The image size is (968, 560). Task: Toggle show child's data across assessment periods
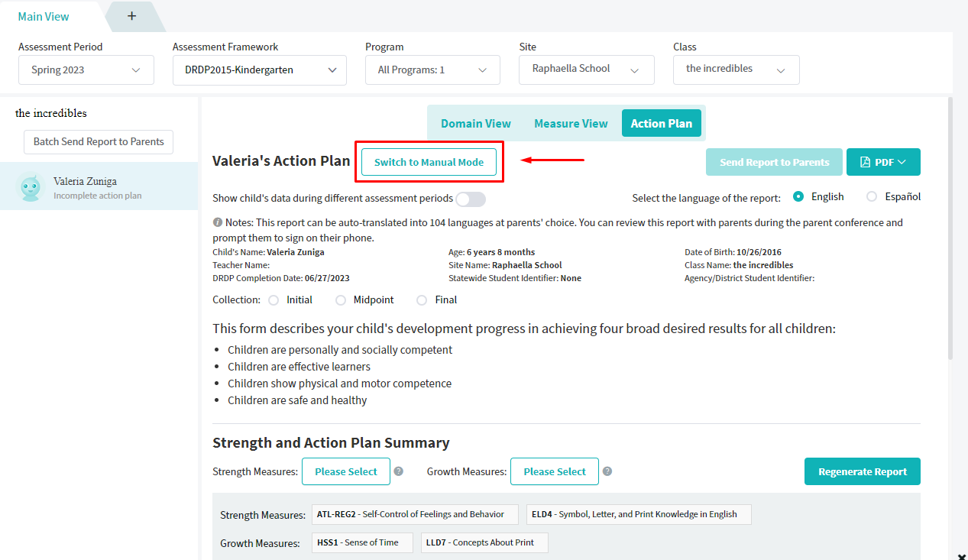click(471, 199)
